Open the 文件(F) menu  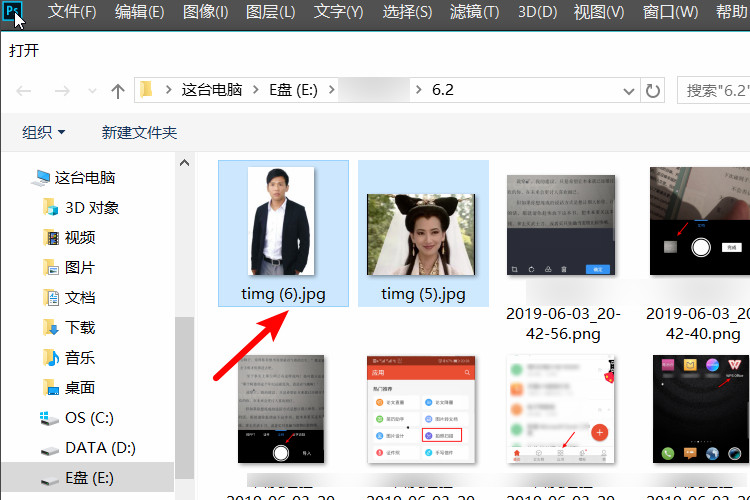tap(72, 11)
